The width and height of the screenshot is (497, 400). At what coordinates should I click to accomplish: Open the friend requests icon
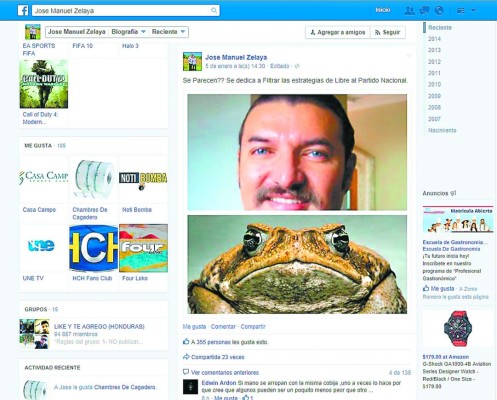tap(409, 11)
